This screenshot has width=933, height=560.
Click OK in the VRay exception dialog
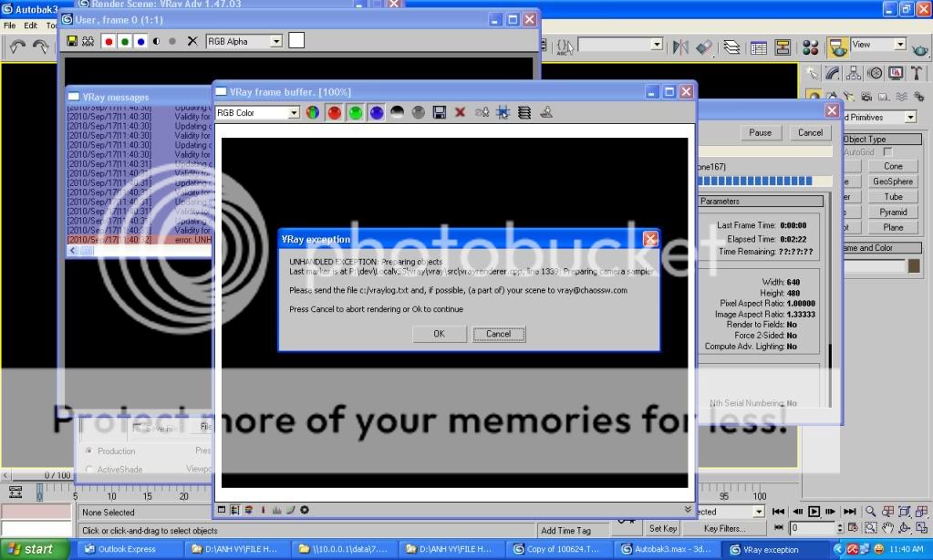(439, 334)
